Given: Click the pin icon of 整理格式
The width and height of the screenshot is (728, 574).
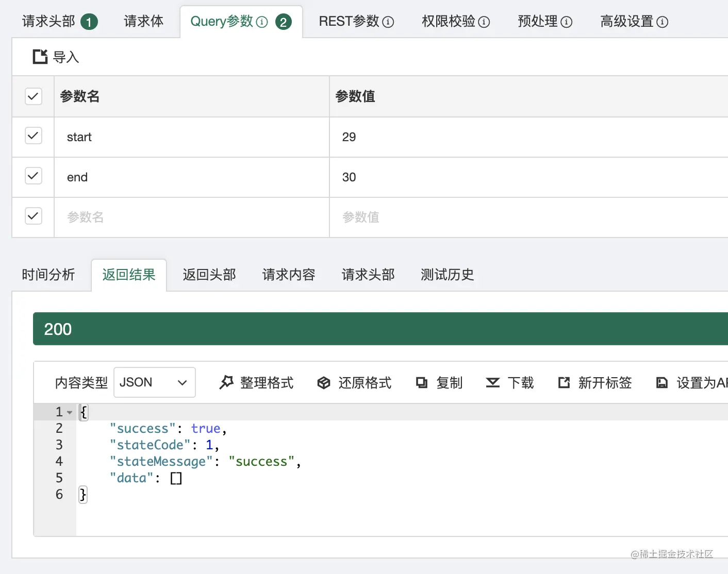Looking at the screenshot, I should pyautogui.click(x=226, y=382).
